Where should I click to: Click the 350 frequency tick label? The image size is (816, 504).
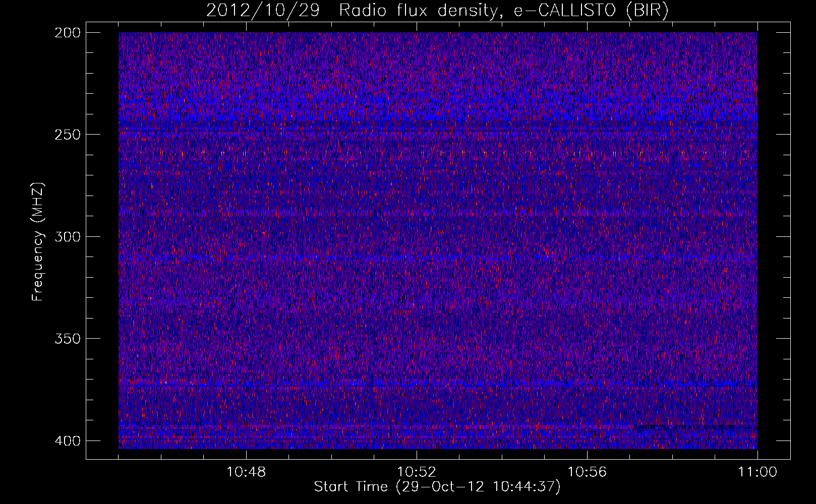pos(67,339)
